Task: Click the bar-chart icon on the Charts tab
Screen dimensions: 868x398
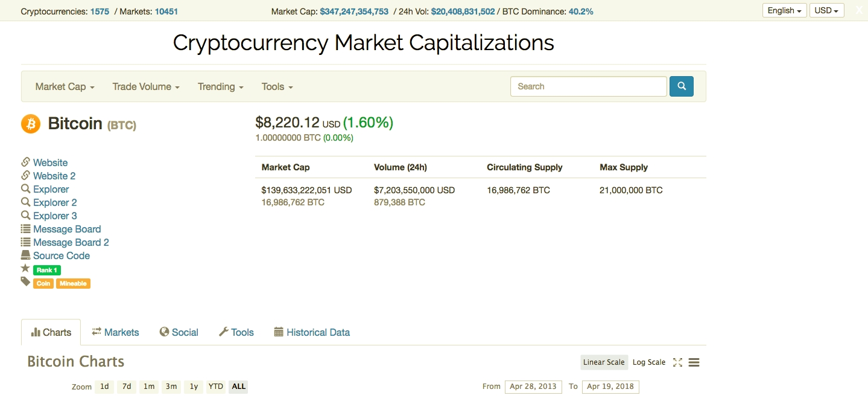Action: (36, 332)
